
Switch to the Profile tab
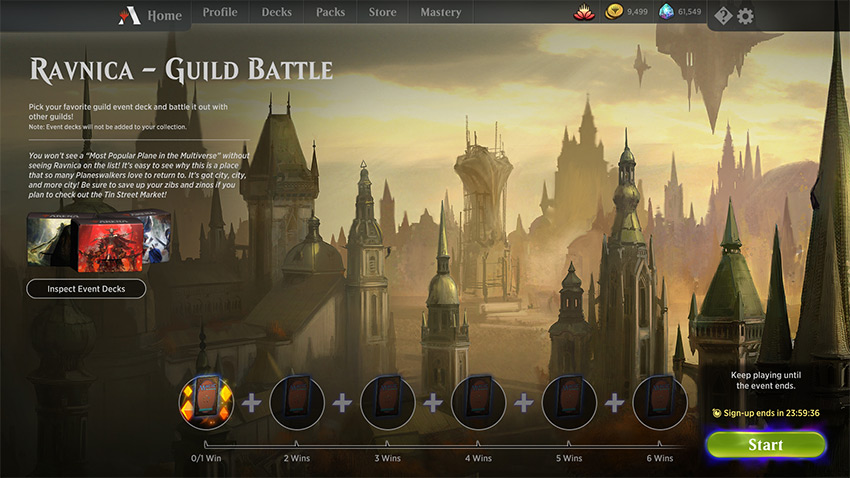click(x=220, y=12)
